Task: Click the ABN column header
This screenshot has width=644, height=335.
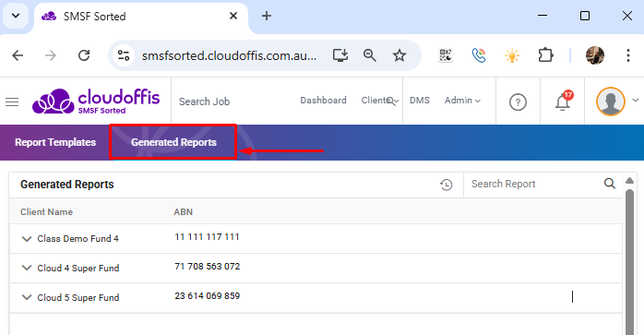Action: pos(184,211)
